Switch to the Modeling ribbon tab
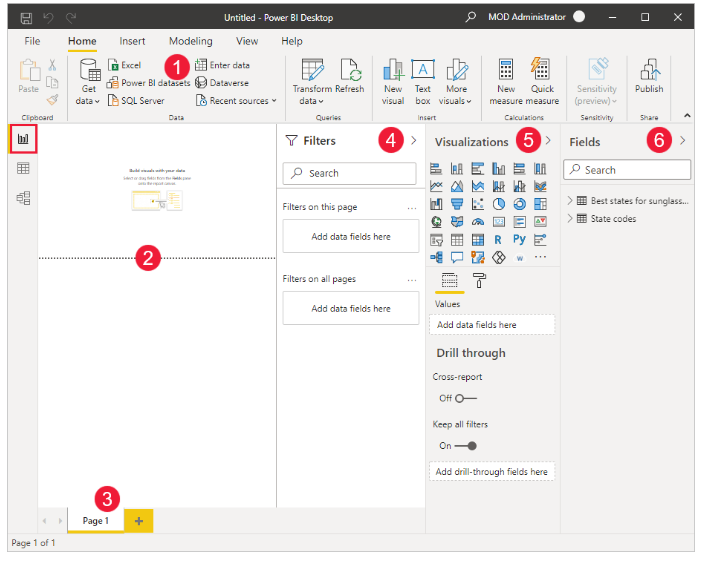 [x=191, y=41]
